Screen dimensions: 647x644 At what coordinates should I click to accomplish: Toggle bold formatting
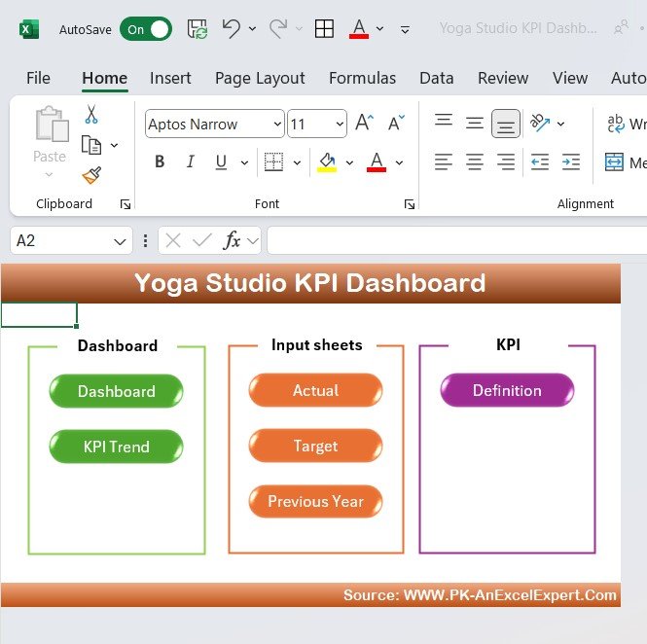click(160, 161)
